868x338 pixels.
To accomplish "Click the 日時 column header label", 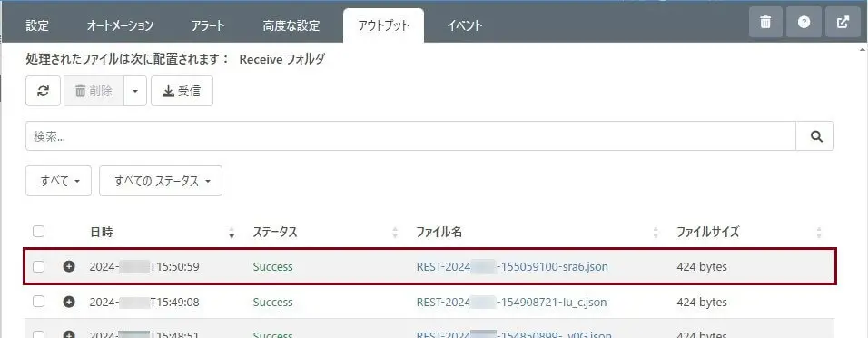I will (x=102, y=233).
